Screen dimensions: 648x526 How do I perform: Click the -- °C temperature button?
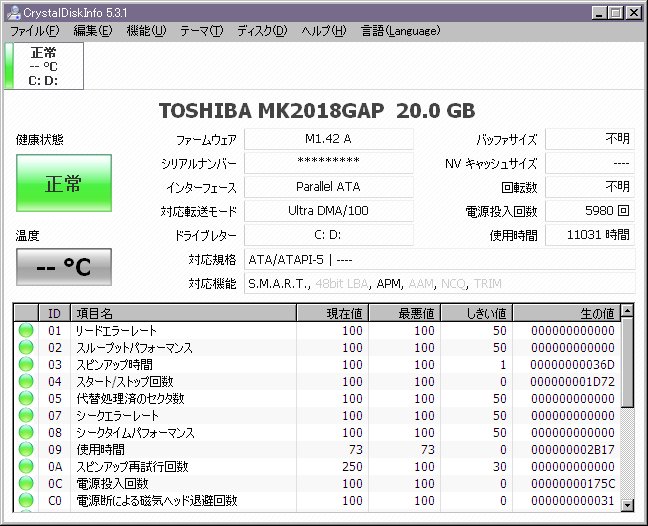point(64,267)
